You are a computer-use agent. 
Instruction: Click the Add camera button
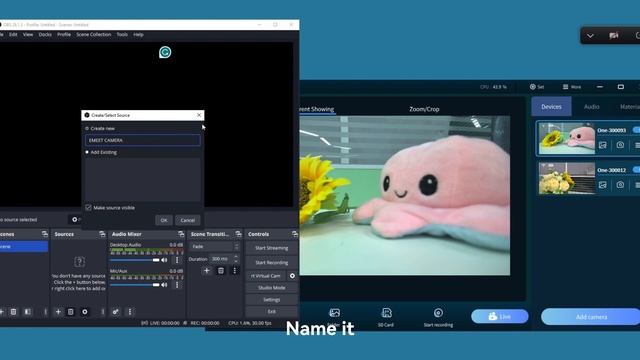pos(591,317)
